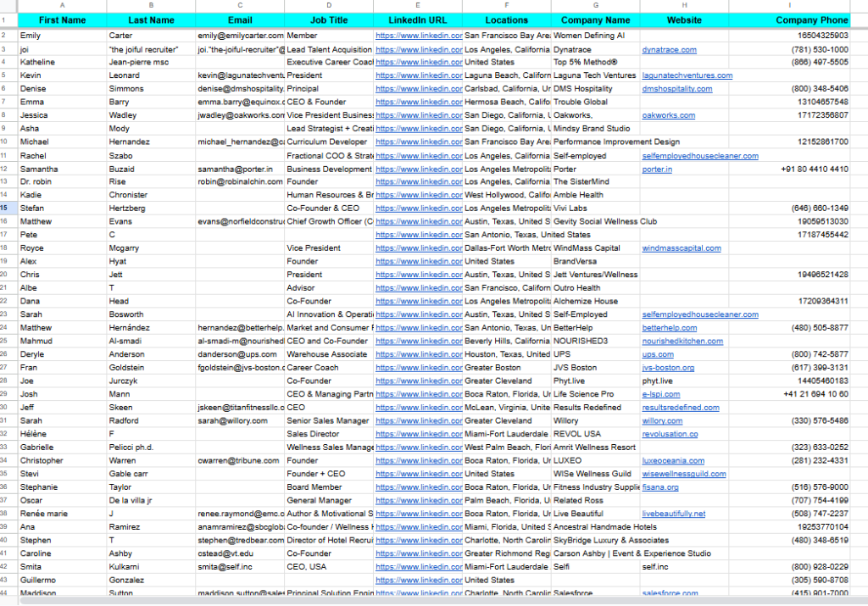This screenshot has height=606, width=868.
Task: Select the Gevity Social Wellness Club cell
Action: 596,221
